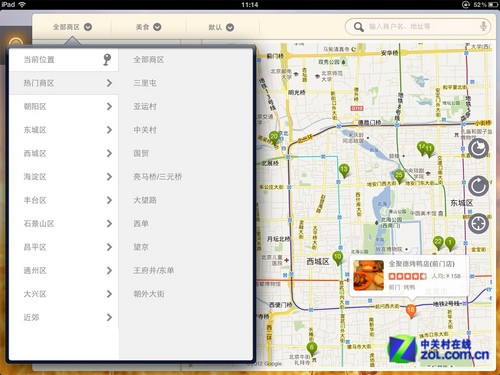Pick 西单 business area

pyautogui.click(x=141, y=223)
